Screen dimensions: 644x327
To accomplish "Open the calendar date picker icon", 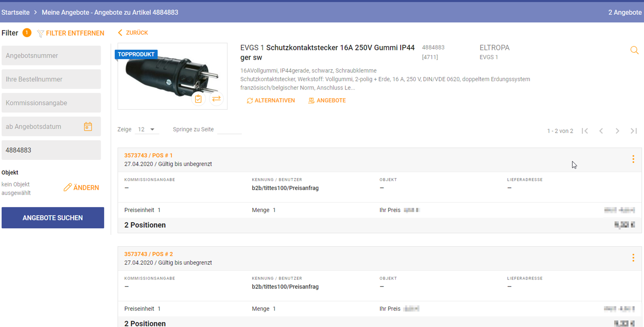I will pos(88,127).
